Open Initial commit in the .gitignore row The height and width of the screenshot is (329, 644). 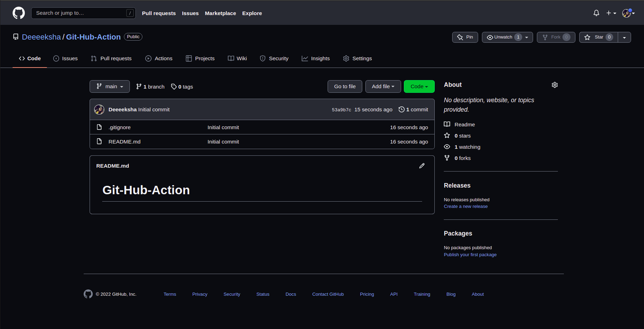223,127
